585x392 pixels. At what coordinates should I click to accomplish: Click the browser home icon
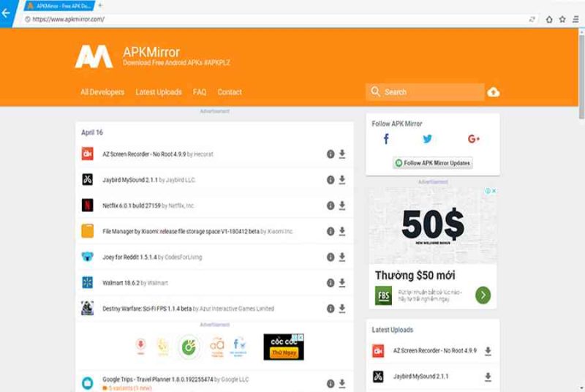549,20
